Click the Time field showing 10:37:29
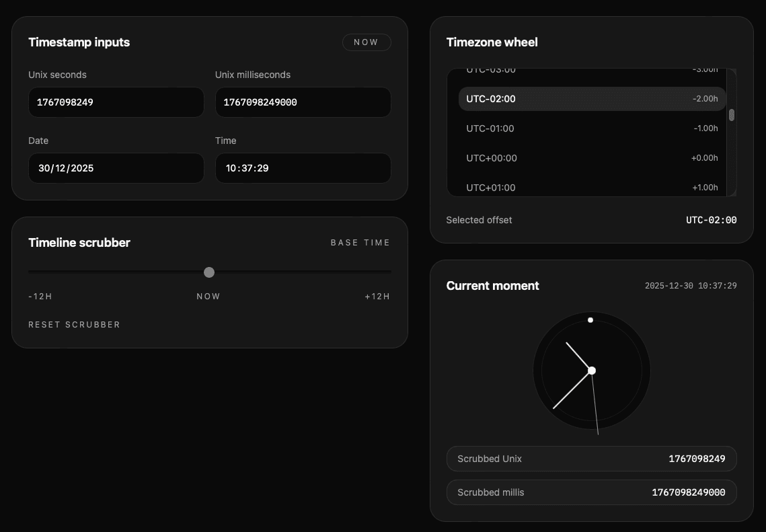Image resolution: width=766 pixels, height=532 pixels. click(x=303, y=168)
